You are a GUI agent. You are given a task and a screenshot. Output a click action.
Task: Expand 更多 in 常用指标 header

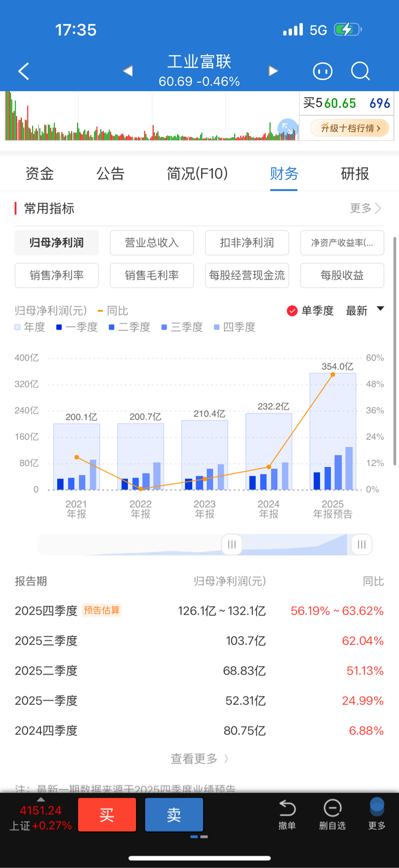[366, 209]
